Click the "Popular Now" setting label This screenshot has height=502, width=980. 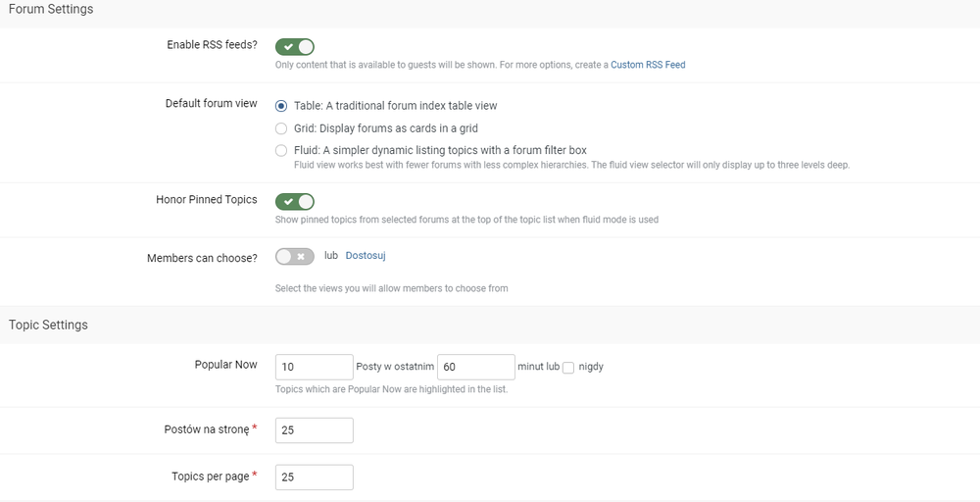pos(225,365)
